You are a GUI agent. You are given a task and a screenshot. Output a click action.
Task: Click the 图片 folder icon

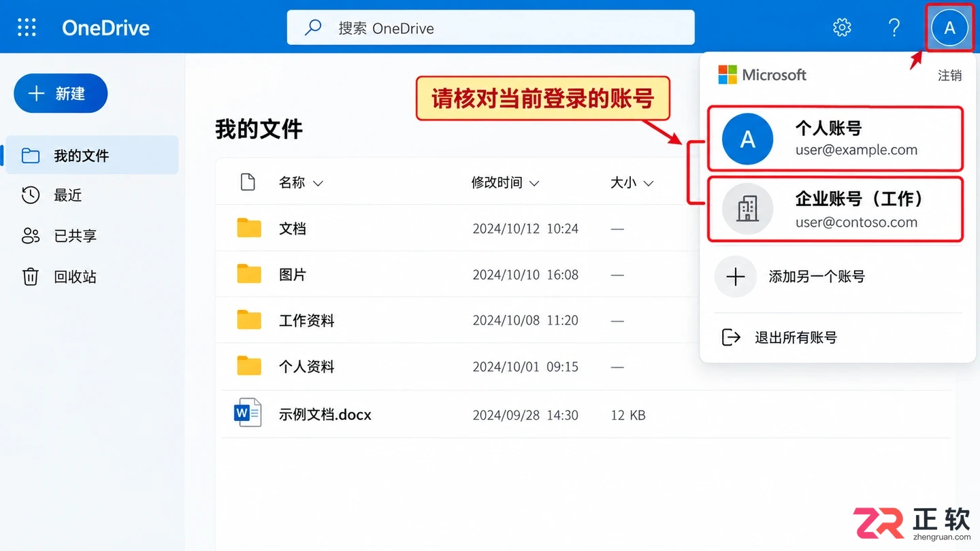(249, 274)
